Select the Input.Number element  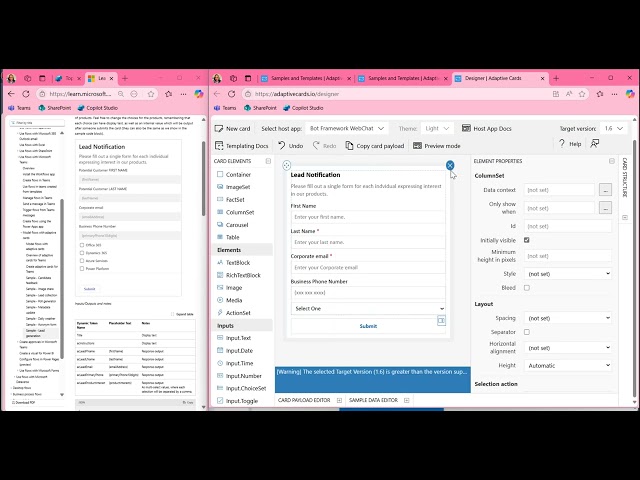coord(239,376)
